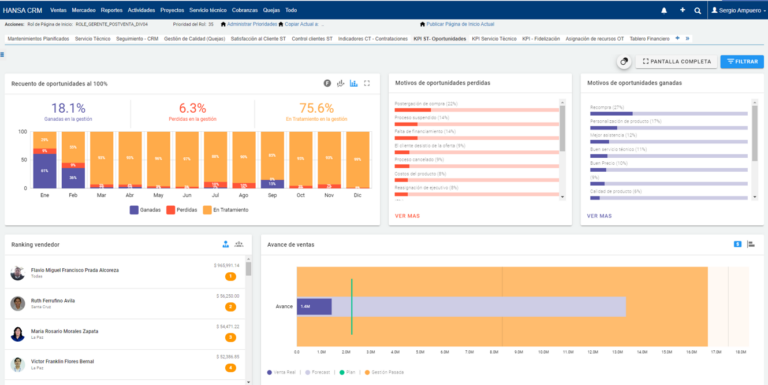Click VER MAS in oportunidades perdidas
The image size is (768, 385).
(x=407, y=216)
